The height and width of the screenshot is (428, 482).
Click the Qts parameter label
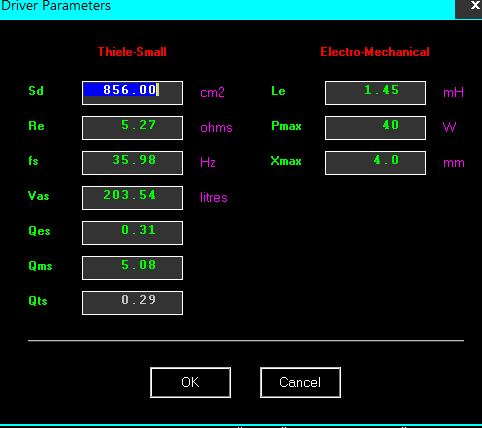click(x=38, y=301)
